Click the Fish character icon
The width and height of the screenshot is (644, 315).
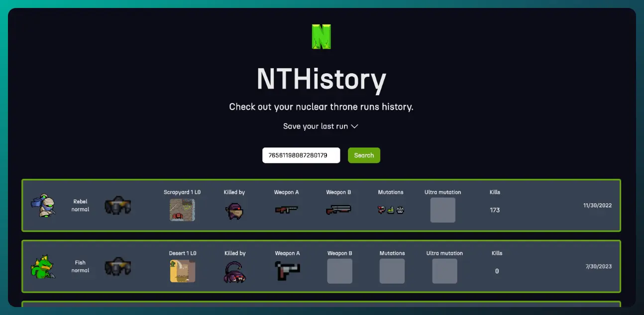click(x=43, y=267)
